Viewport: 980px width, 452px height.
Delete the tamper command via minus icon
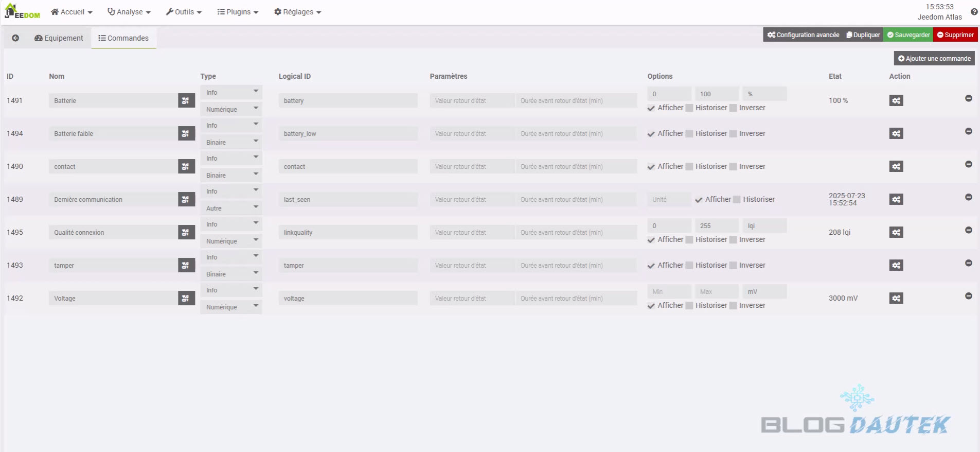pos(968,263)
